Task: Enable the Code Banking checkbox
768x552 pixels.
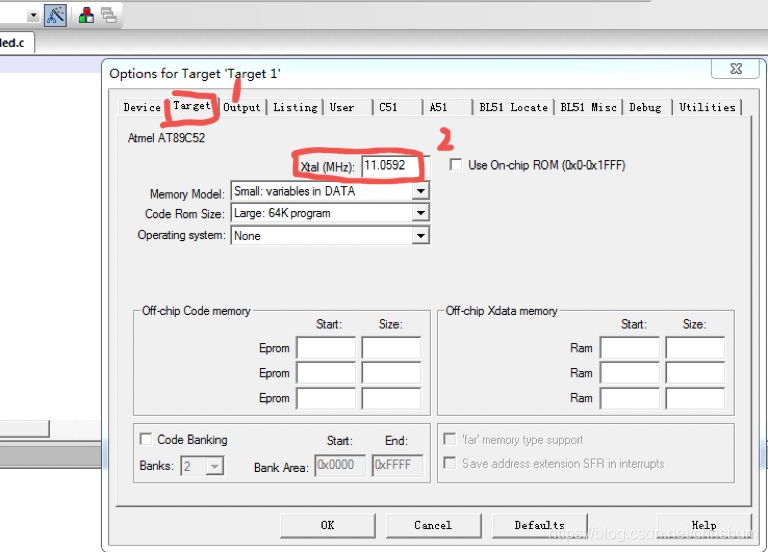Action: [145, 439]
